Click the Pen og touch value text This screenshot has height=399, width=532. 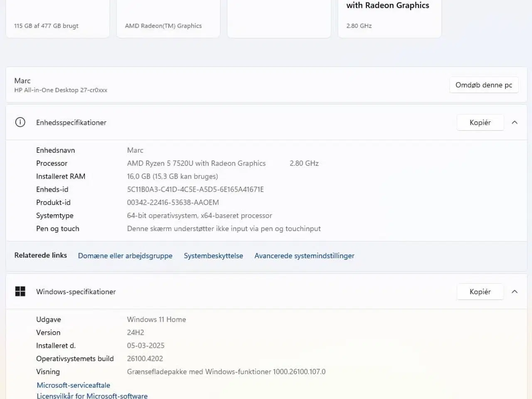[224, 229]
